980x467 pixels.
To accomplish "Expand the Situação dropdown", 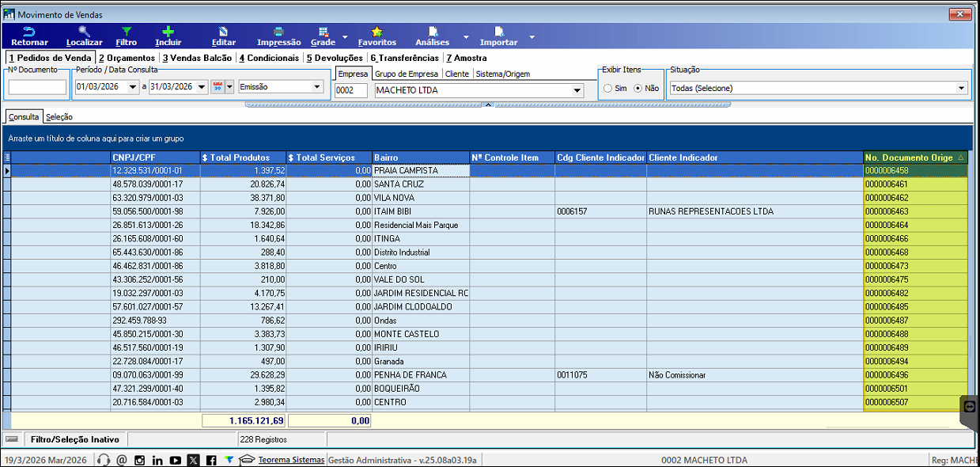I will click(962, 88).
